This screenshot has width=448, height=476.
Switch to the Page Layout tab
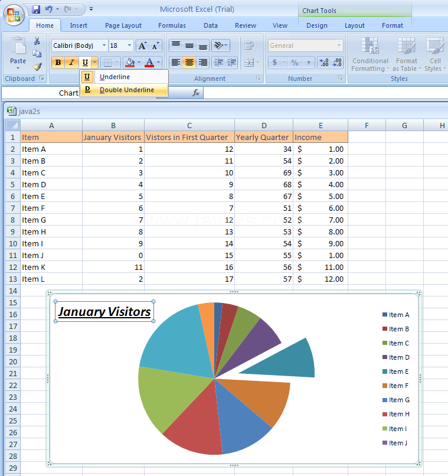point(123,25)
